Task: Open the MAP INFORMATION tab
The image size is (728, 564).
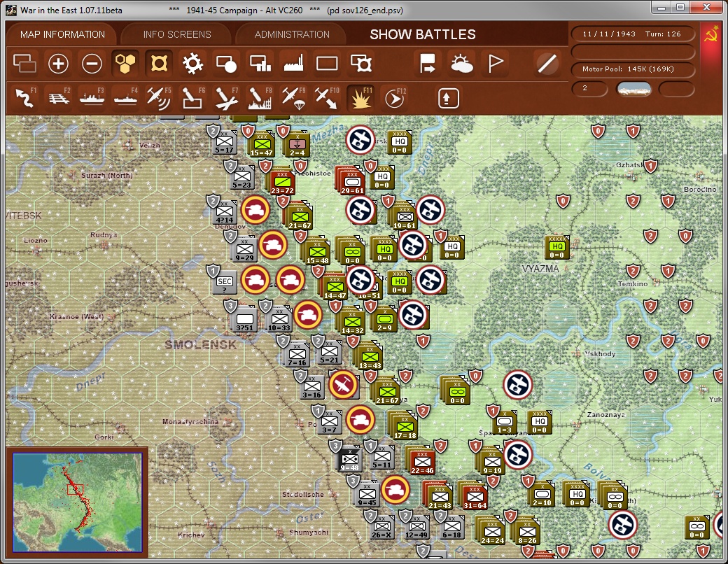Action: [62, 34]
